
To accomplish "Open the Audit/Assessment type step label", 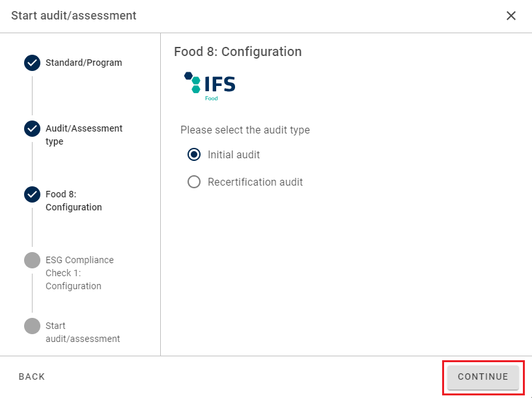I will (x=83, y=135).
